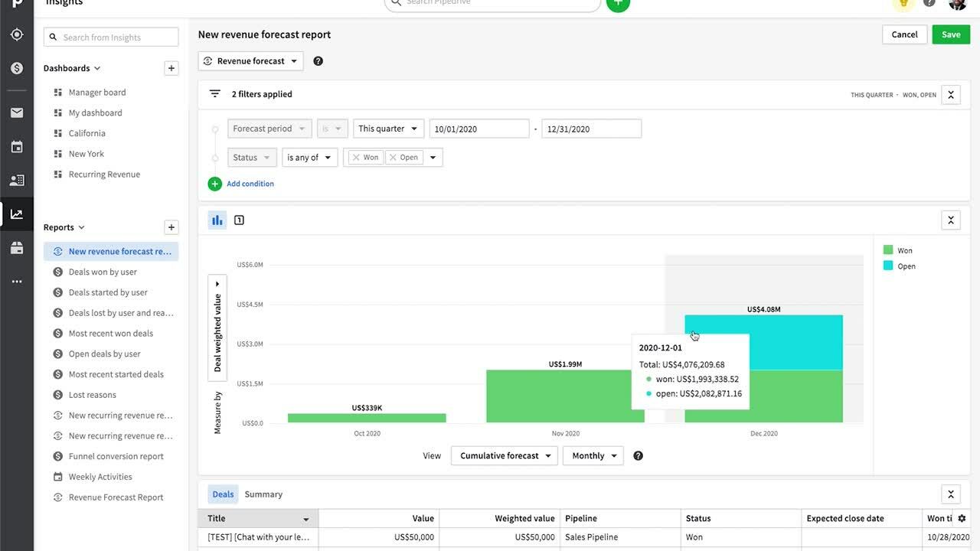Viewport: 980px width, 551px height.
Task: Switch to the Summary tab
Action: click(x=263, y=494)
